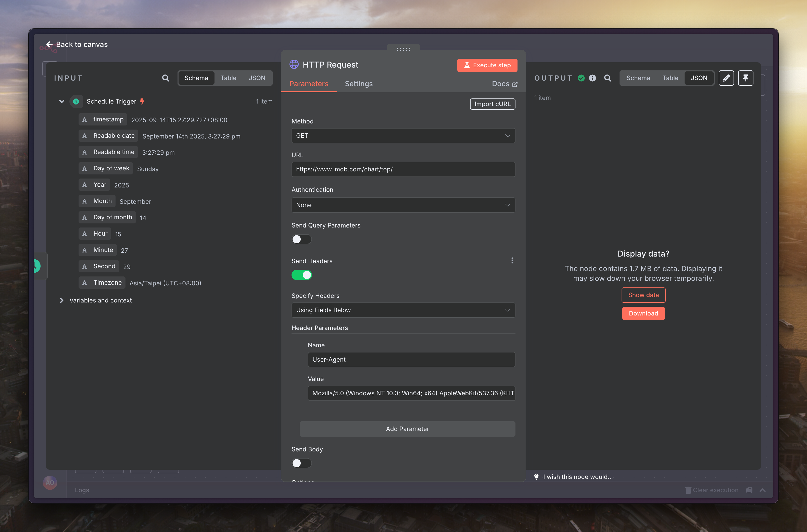Open the Authentication dropdown
The image size is (807, 532).
(x=403, y=205)
